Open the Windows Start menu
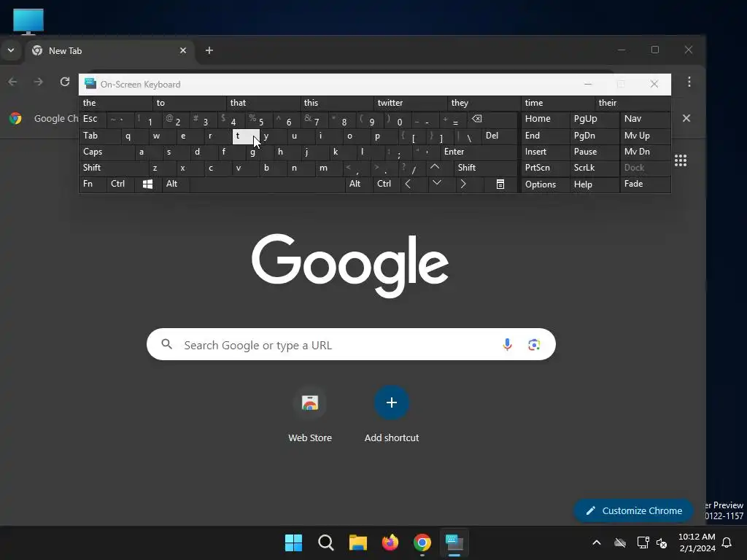 point(293,542)
